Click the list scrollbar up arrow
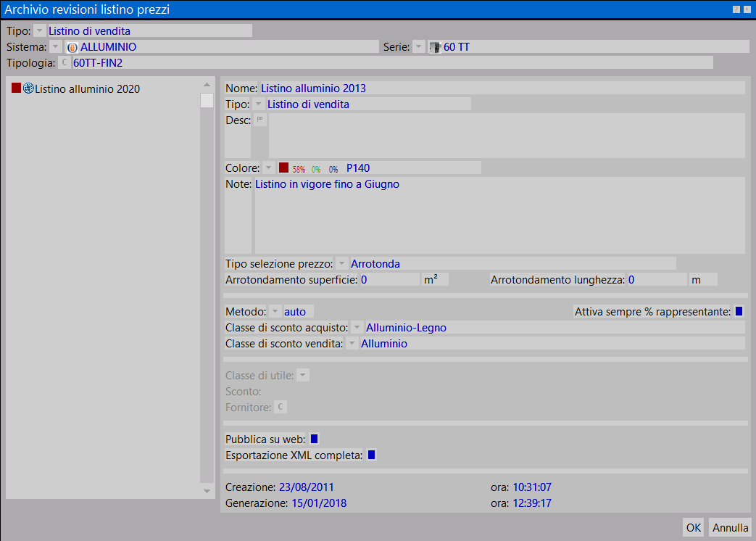 (x=207, y=85)
